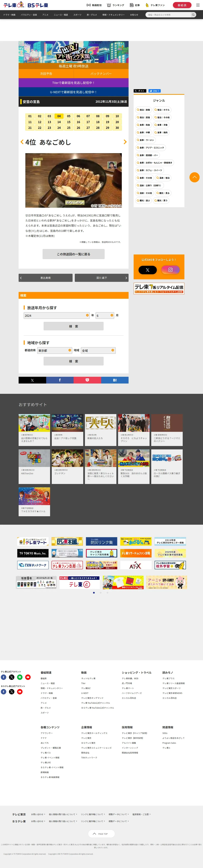Go to previous ranking with left chevron
The image size is (203, 868).
tap(22, 142)
